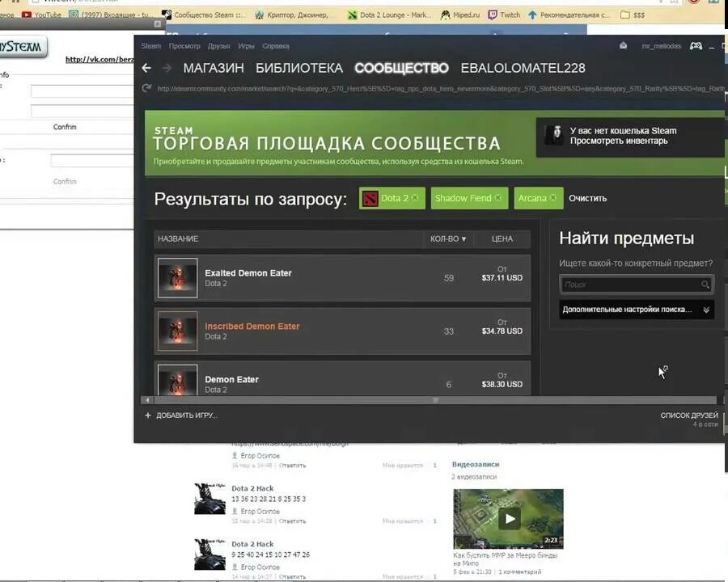Click the search magnifier icon in Поиск field

[x=705, y=285]
